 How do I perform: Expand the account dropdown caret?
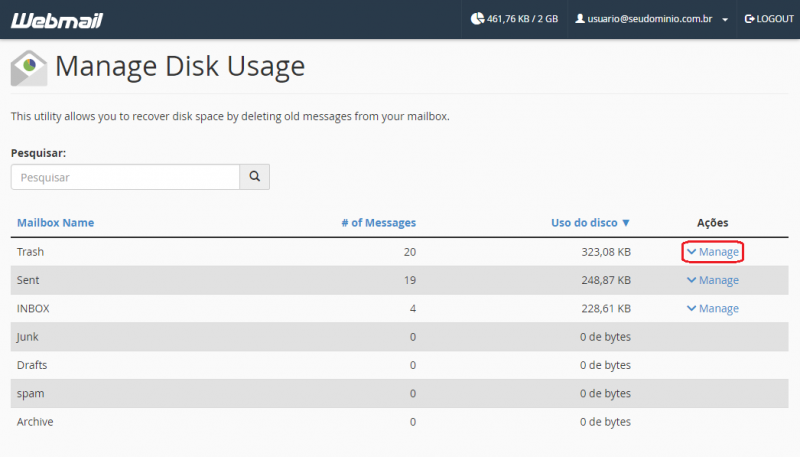725,20
